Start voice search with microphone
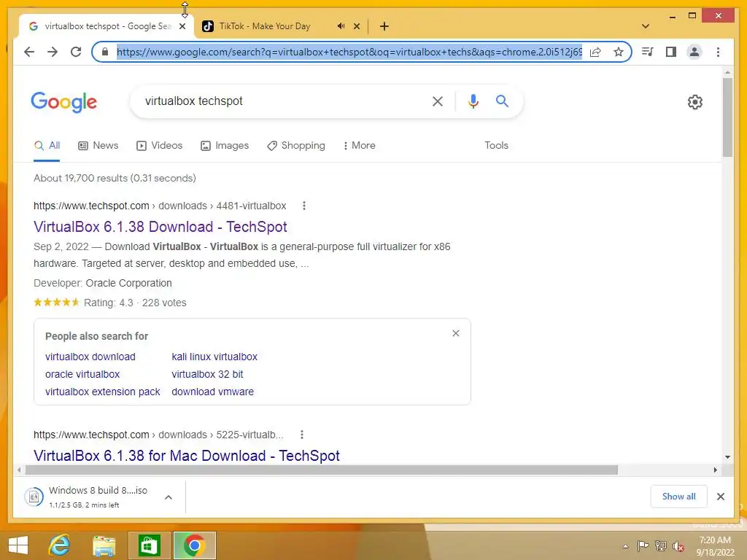 (x=473, y=101)
